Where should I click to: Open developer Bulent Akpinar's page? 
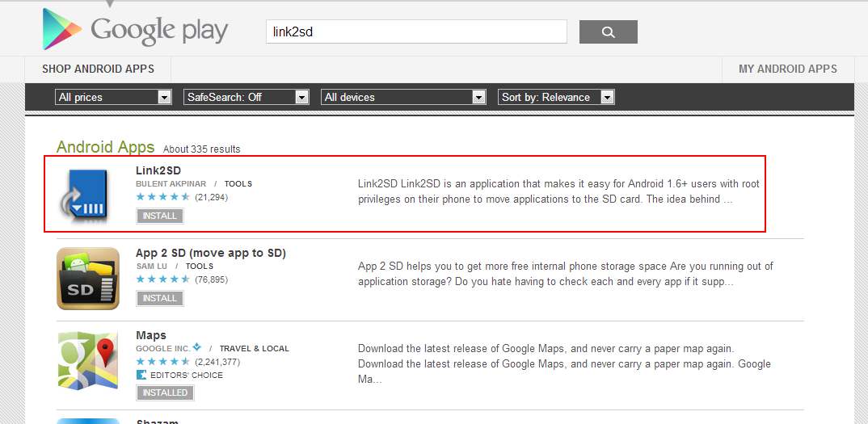pyautogui.click(x=171, y=184)
